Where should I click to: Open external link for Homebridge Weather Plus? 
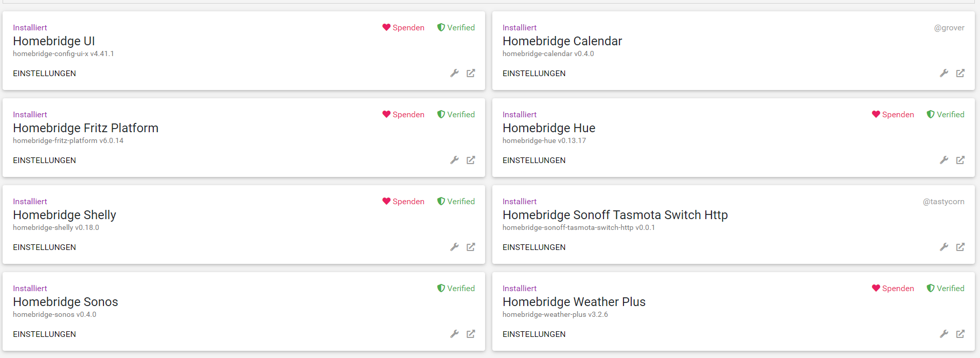tap(960, 334)
